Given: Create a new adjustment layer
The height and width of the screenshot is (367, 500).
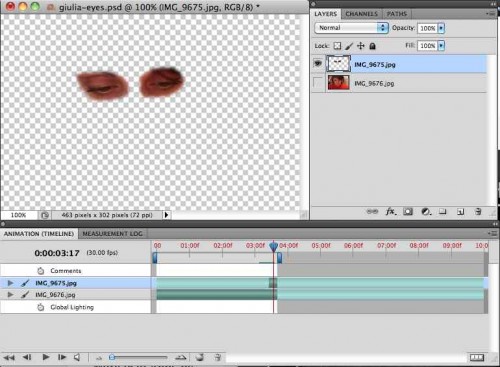Looking at the screenshot, I should [x=425, y=211].
